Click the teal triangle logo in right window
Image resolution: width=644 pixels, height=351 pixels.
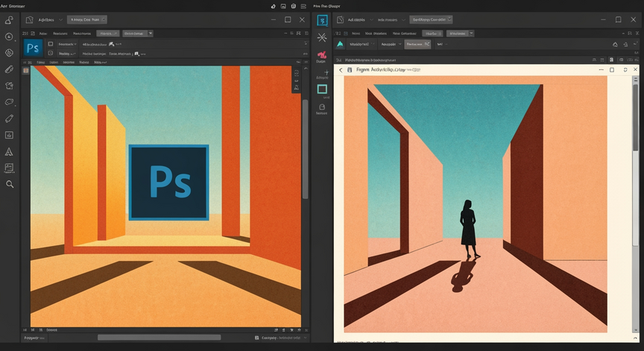pyautogui.click(x=340, y=44)
